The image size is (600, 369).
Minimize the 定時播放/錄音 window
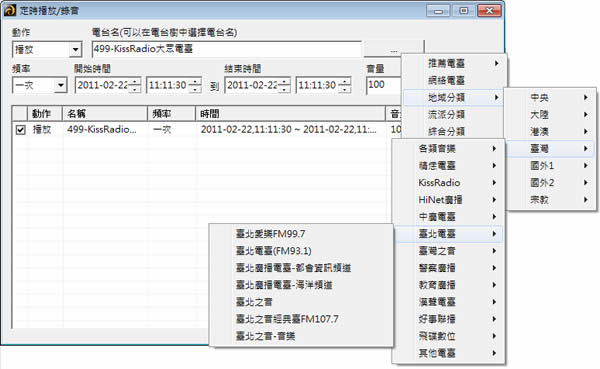point(439,11)
